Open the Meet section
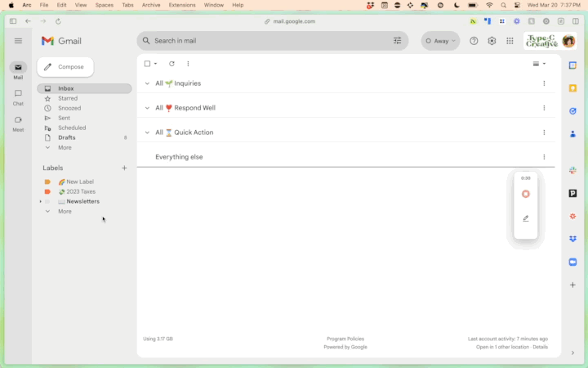Image resolution: width=588 pixels, height=368 pixels. (x=18, y=123)
